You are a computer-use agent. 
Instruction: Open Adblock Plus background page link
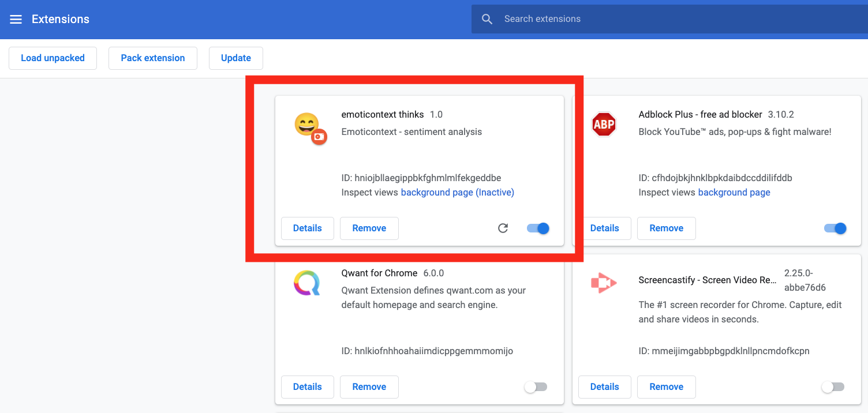pyautogui.click(x=734, y=193)
